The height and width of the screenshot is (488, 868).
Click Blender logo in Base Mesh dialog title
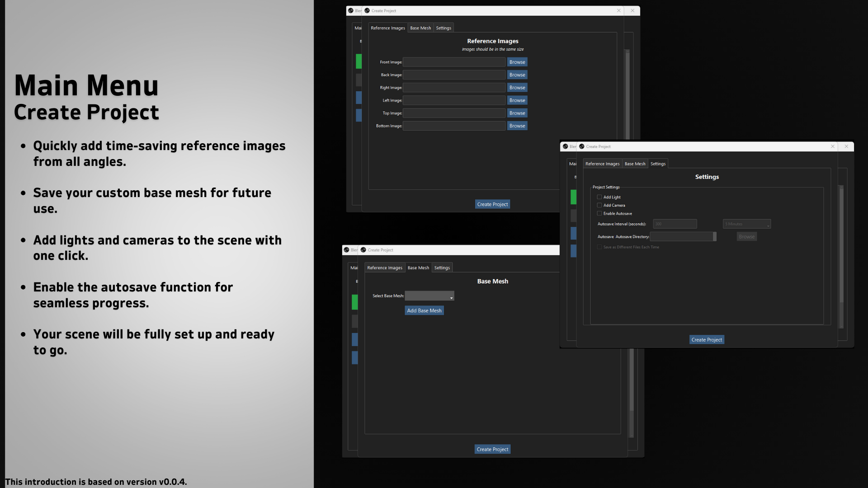pyautogui.click(x=363, y=250)
